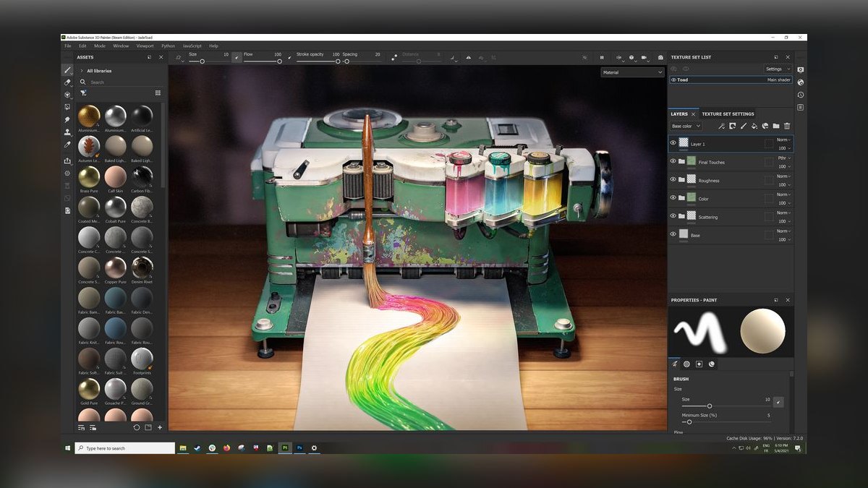Toggle visibility of the Toad texture set
Screen dimensions: 868x488
point(673,80)
